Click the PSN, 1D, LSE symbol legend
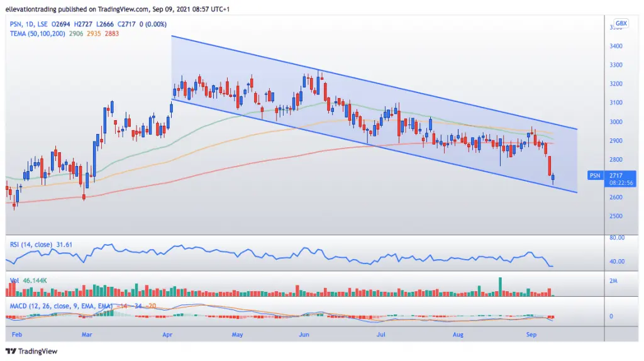 click(29, 25)
